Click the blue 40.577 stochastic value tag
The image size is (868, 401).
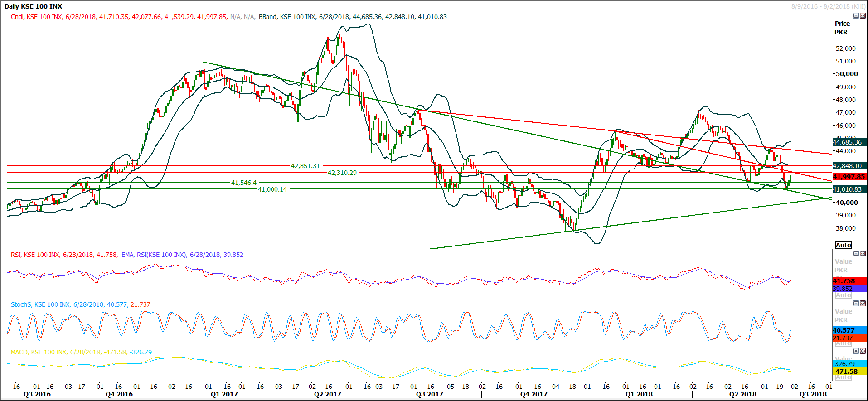click(849, 330)
